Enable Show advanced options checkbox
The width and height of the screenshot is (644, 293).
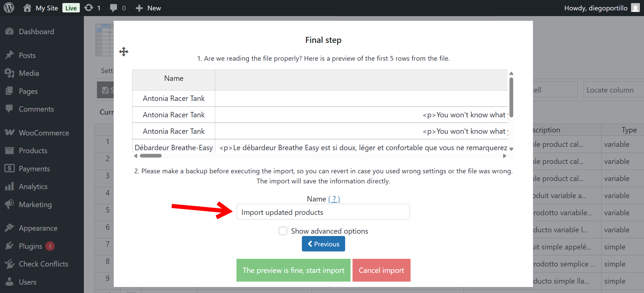(283, 231)
